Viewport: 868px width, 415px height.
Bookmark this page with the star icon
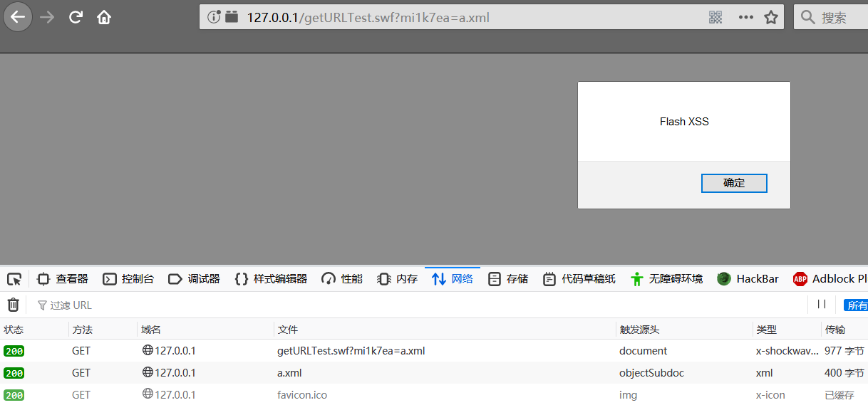click(771, 17)
